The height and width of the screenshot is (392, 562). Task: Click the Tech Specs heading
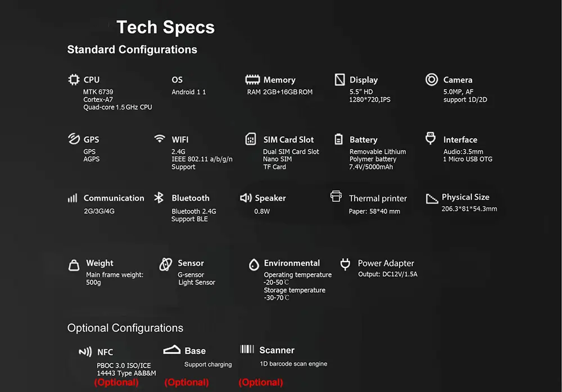pyautogui.click(x=166, y=27)
